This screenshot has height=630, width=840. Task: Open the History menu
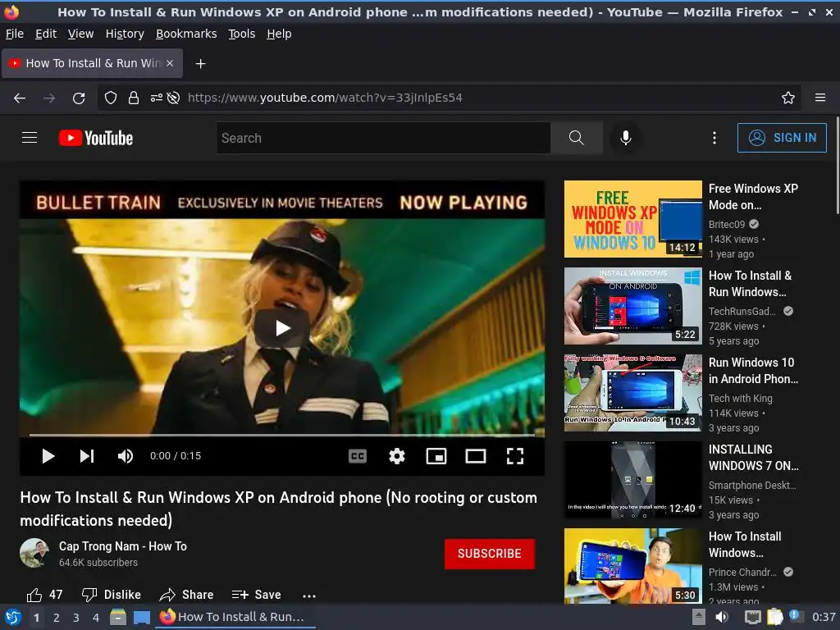[125, 34]
